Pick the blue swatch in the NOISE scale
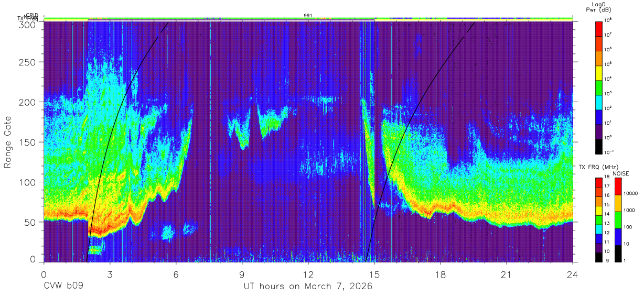 618,236
